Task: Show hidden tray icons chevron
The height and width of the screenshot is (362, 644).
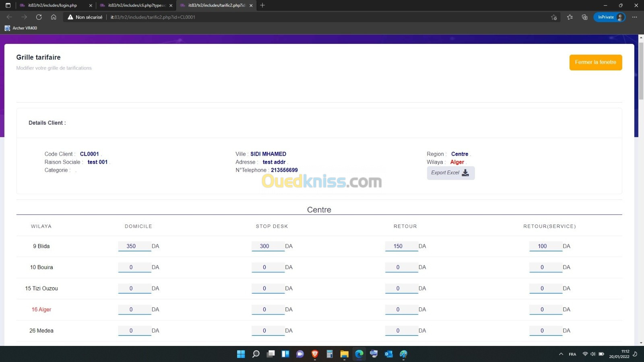Action: (561, 354)
